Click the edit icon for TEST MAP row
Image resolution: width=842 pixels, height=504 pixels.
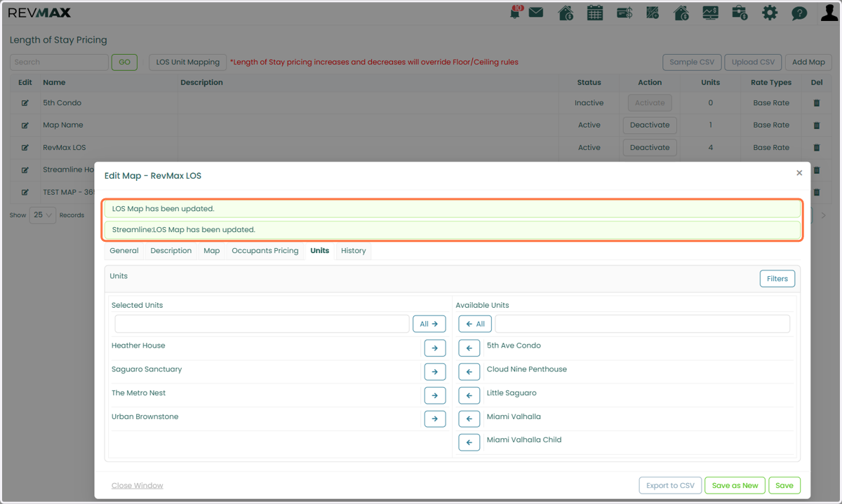(25, 193)
